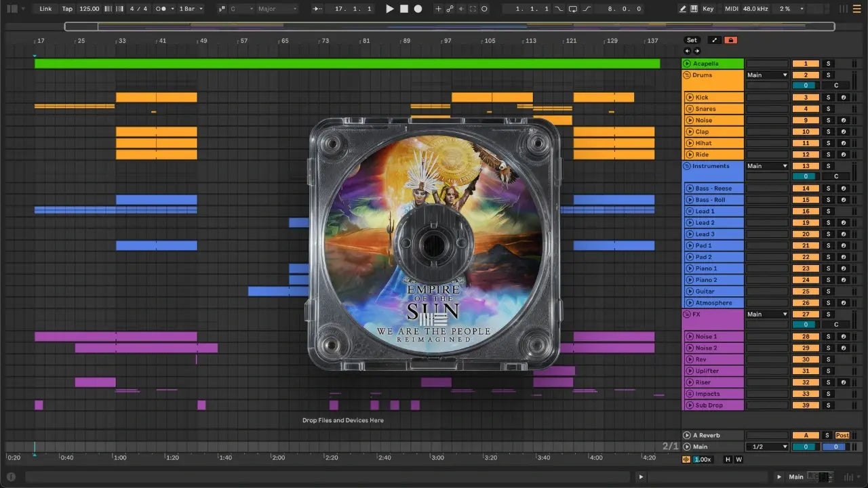Click the Session Record circle icon
868x488 pixels.
click(485, 9)
